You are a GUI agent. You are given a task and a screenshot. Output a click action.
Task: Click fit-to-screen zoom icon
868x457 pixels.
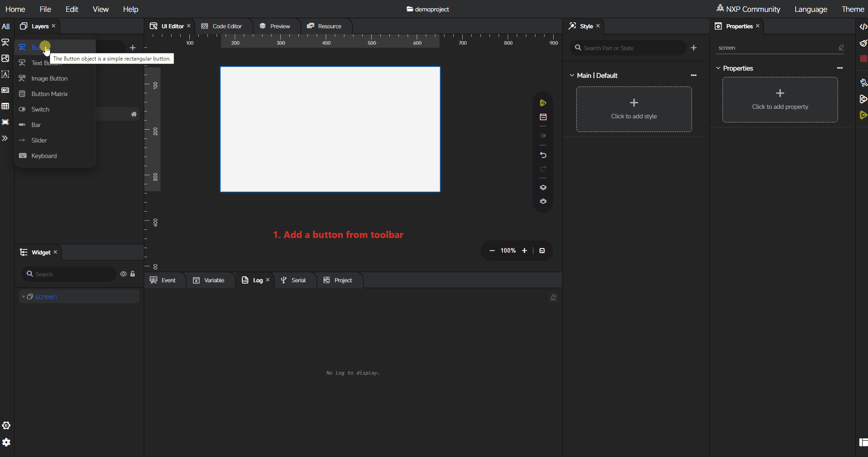(542, 251)
